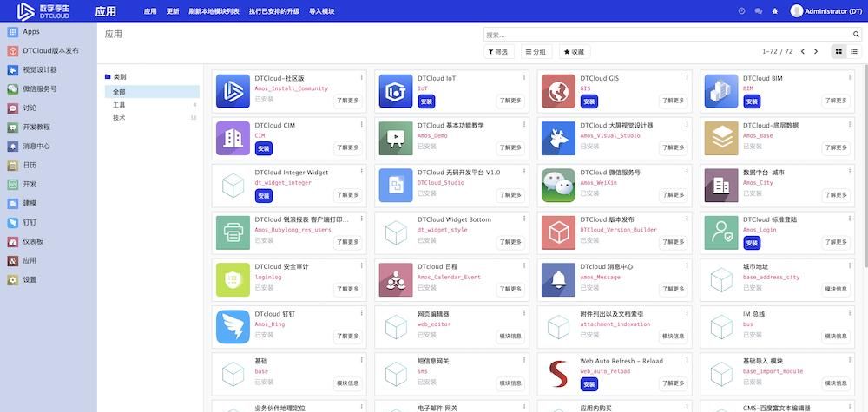
Task: Click the DTcloud 消息中心 bell icon
Action: (558, 280)
